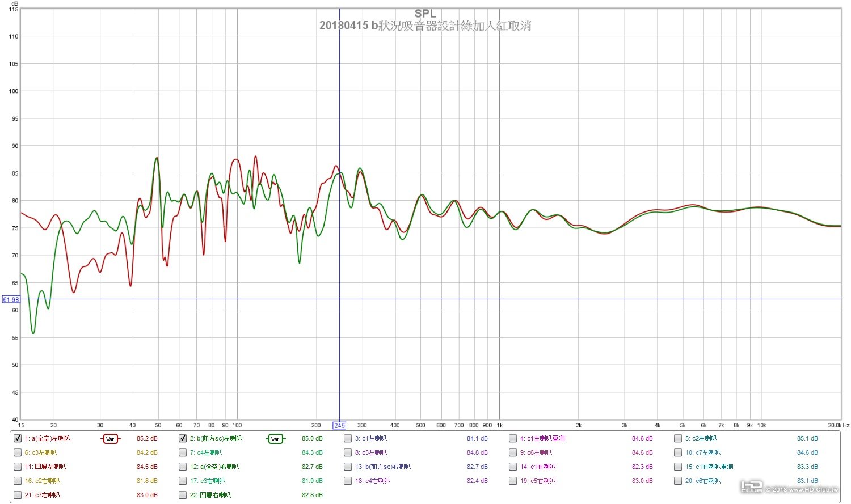Select the 84.6 dB reading for c7左喇叭
This screenshot has width=851, height=504.
tap(807, 452)
